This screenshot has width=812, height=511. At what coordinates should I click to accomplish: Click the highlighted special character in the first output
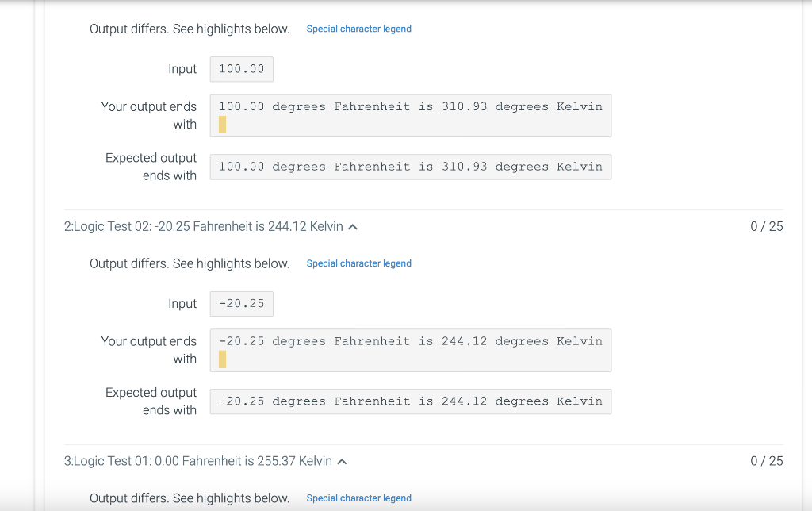pyautogui.click(x=223, y=124)
